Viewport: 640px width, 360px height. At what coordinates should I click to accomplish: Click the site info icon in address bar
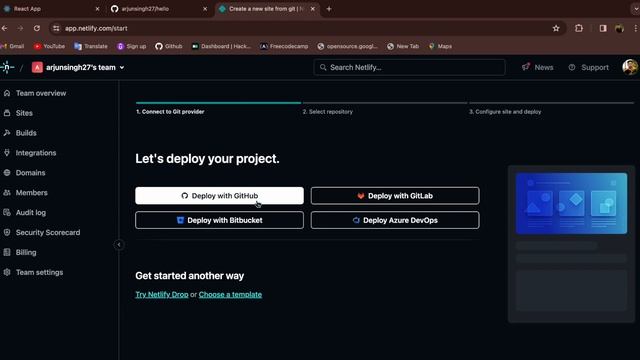pyautogui.click(x=56, y=28)
